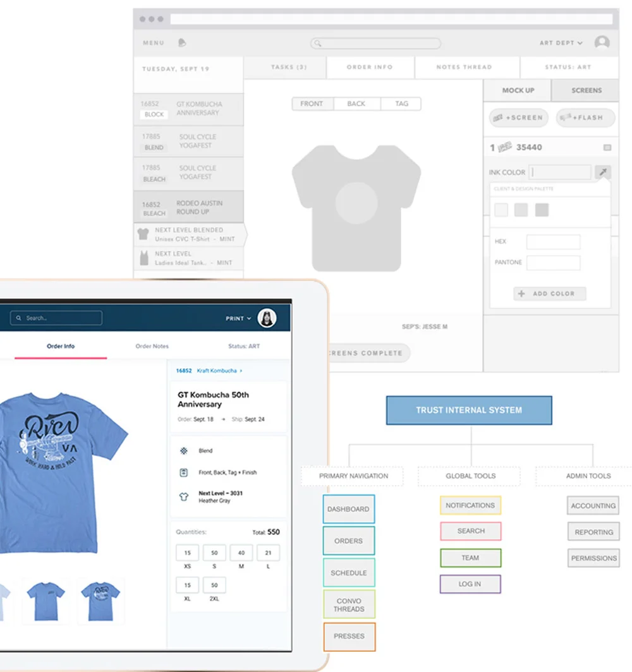Click the TRUST INTERNAL SYSTEM header box
This screenshot has height=672, width=632.
click(x=469, y=410)
